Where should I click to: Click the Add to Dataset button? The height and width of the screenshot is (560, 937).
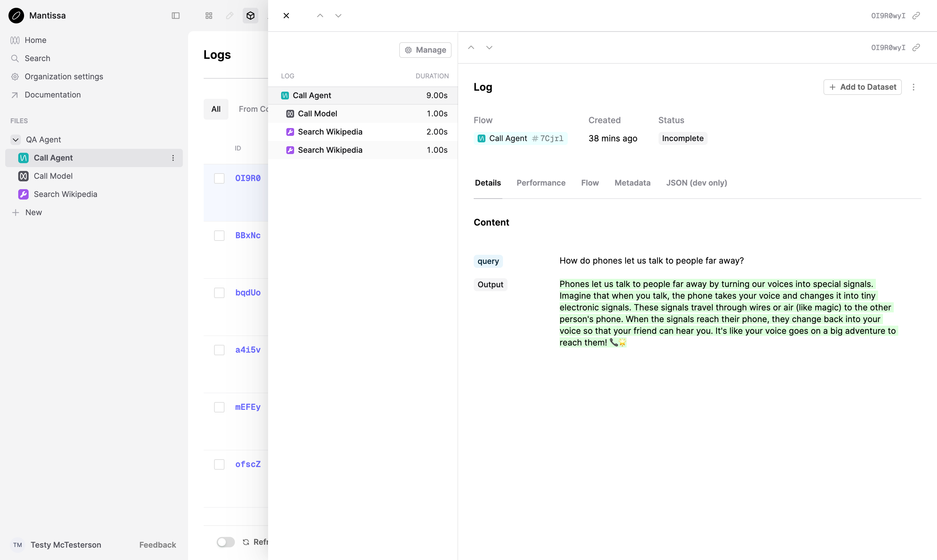tap(862, 87)
